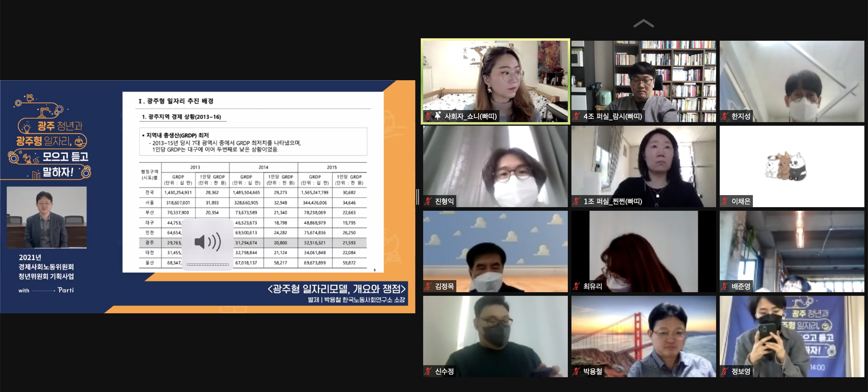
Task: Click the volume level bar in overlay
Action: tap(208, 264)
